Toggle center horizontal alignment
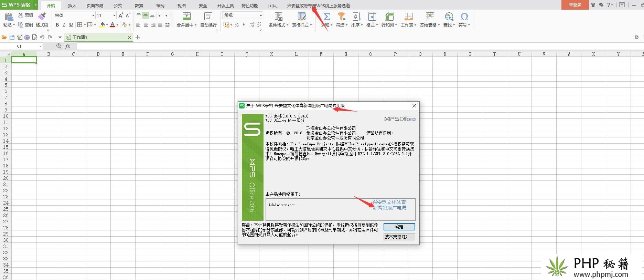 pos(146,25)
